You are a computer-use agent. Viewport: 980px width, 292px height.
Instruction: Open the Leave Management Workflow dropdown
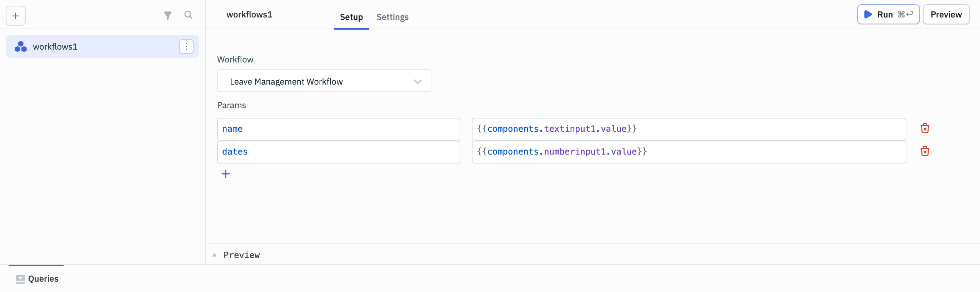coord(324,81)
